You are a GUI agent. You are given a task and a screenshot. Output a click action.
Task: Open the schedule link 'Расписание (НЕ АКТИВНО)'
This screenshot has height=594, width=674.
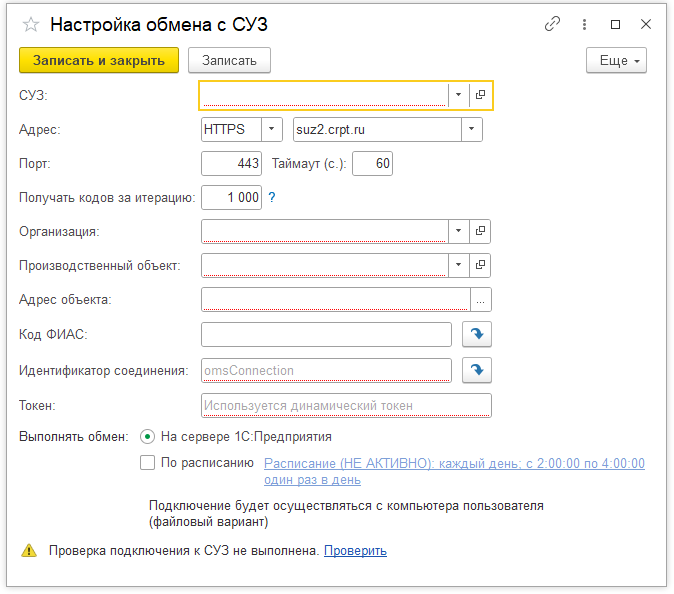(454, 471)
